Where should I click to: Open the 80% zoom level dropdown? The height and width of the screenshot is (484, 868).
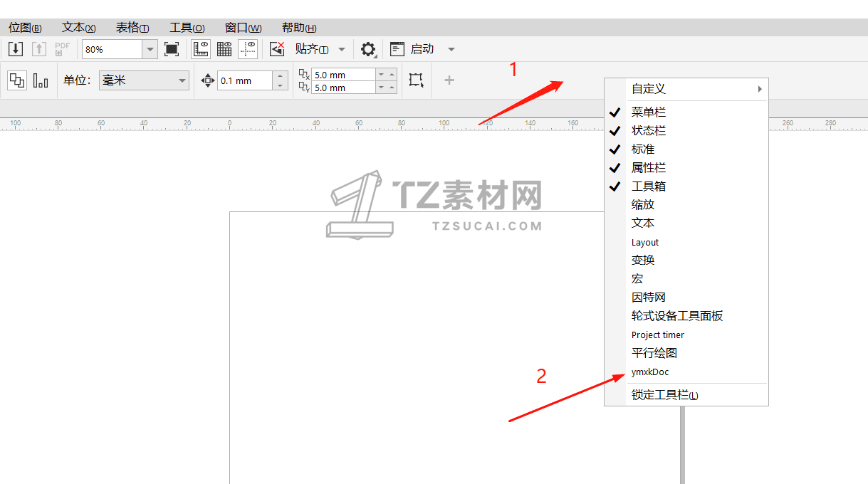point(150,49)
